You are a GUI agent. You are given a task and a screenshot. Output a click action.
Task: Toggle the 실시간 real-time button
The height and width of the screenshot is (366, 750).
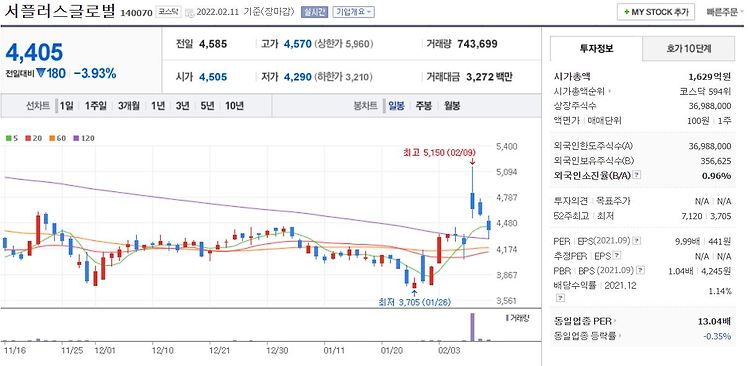click(314, 12)
